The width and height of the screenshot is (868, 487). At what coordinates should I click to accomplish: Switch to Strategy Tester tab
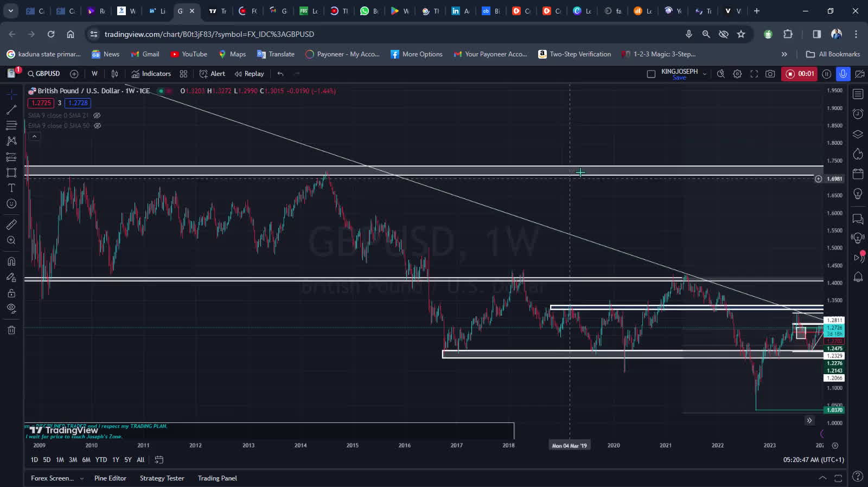pyautogui.click(x=162, y=478)
